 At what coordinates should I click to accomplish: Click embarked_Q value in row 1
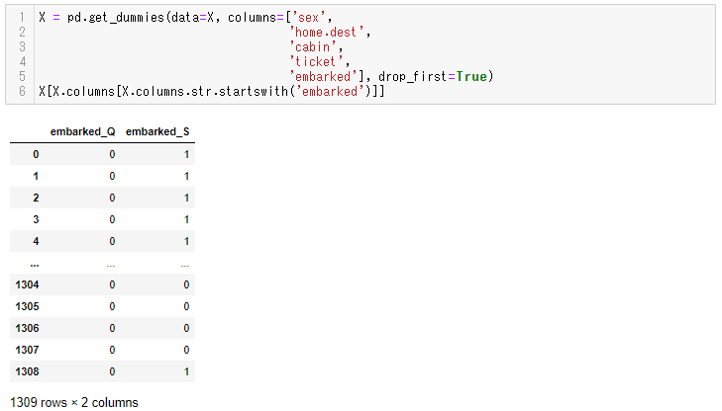112,176
